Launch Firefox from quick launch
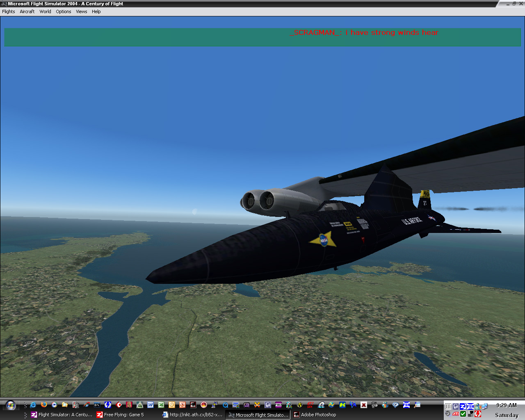The height and width of the screenshot is (420, 525). [44, 405]
